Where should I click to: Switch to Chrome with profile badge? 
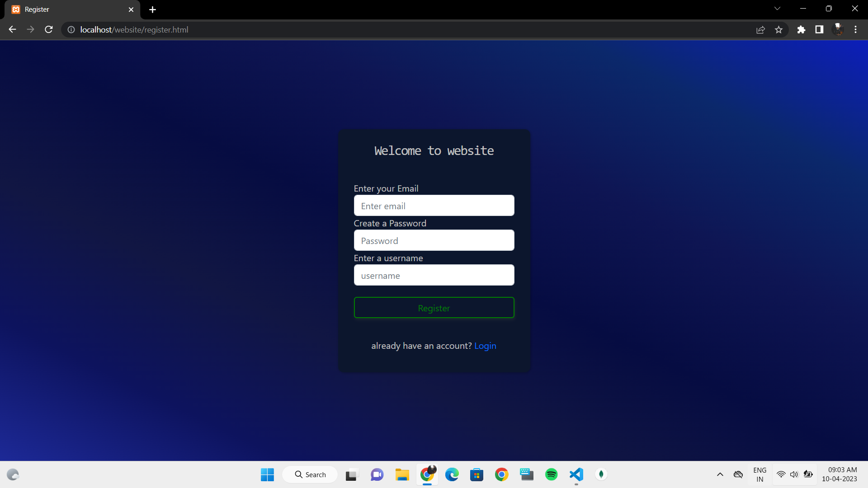click(x=427, y=474)
